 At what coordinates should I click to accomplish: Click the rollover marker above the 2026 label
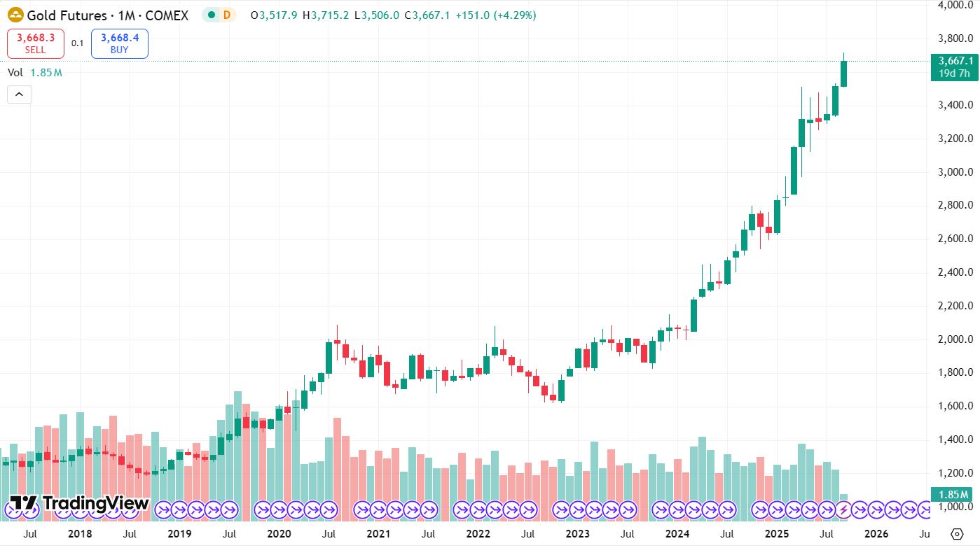(876, 510)
